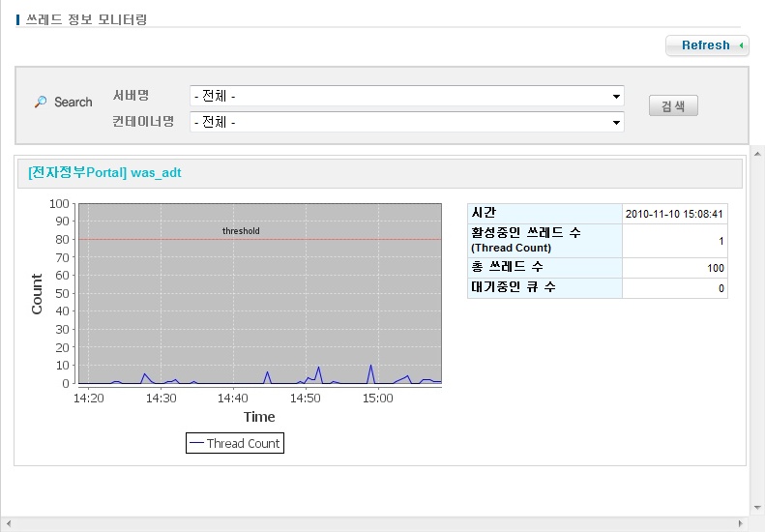This screenshot has width=765, height=532.
Task: Click the Refresh button
Action: tap(706, 45)
